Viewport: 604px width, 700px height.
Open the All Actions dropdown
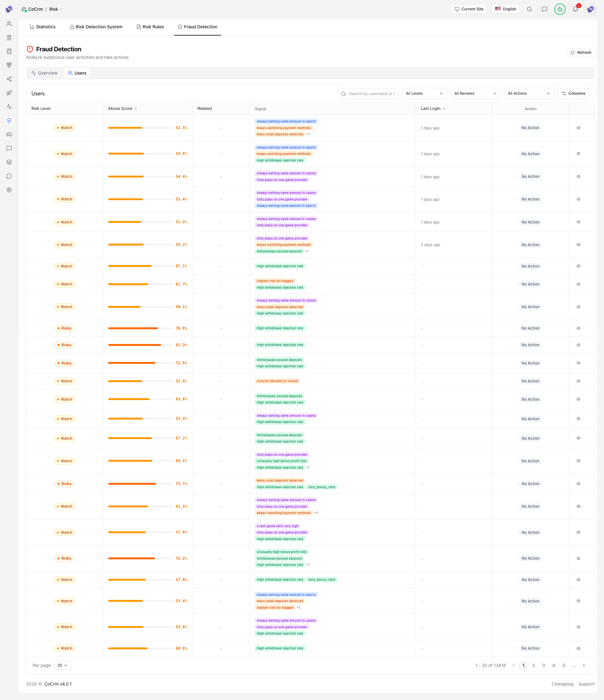click(529, 93)
